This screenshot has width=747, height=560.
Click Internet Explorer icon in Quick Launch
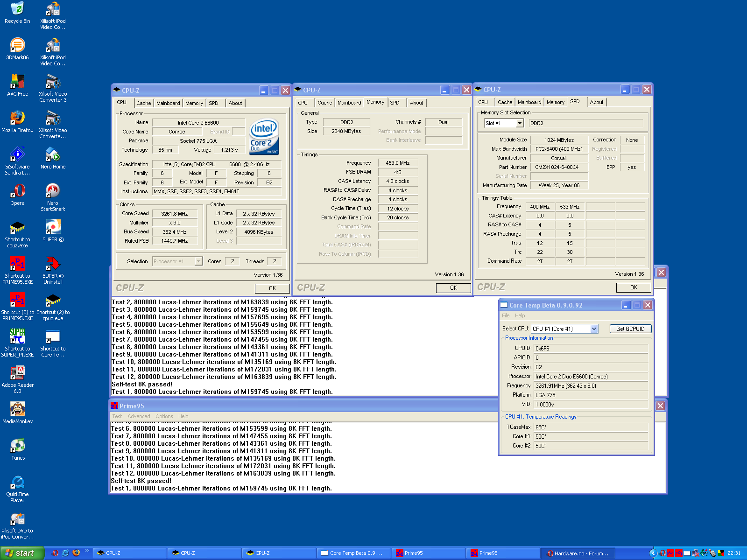[65, 553]
